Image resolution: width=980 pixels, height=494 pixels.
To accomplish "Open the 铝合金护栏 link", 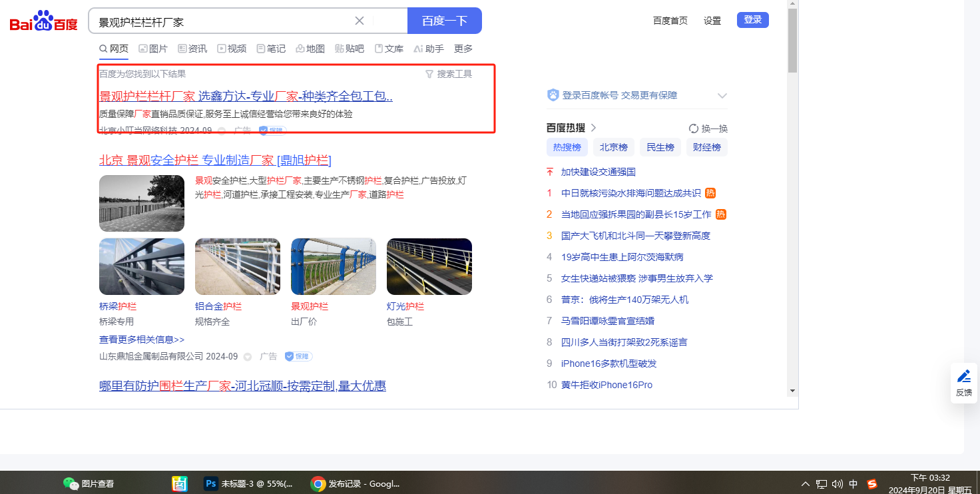I will [x=218, y=306].
